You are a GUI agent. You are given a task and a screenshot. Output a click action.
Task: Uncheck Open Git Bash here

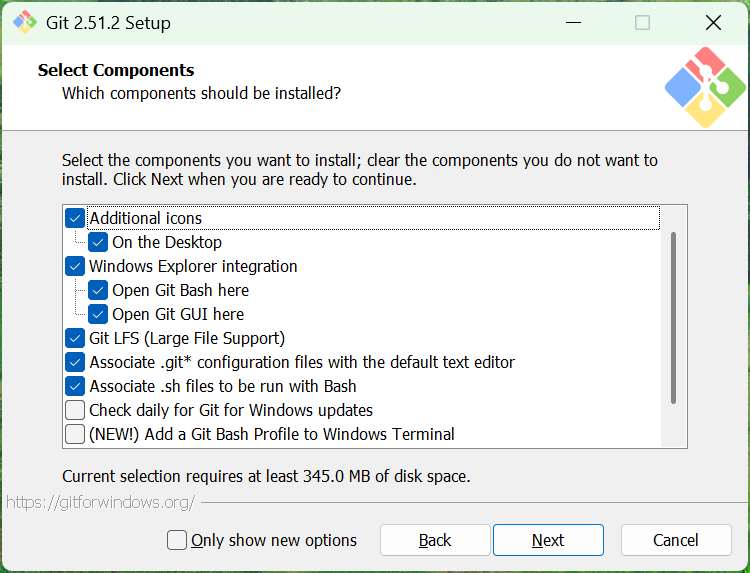tap(98, 290)
